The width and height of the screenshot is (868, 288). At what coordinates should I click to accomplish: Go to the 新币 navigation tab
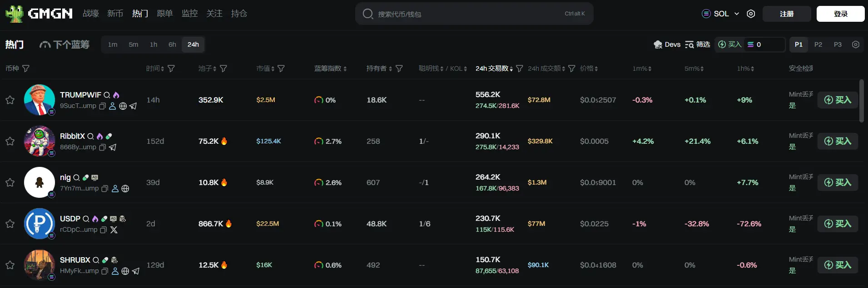(115, 14)
